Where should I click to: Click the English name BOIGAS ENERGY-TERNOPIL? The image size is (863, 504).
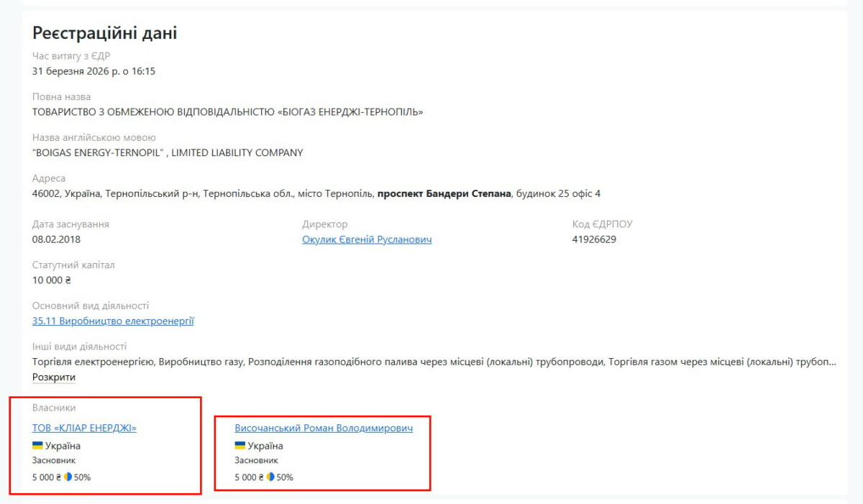click(168, 152)
